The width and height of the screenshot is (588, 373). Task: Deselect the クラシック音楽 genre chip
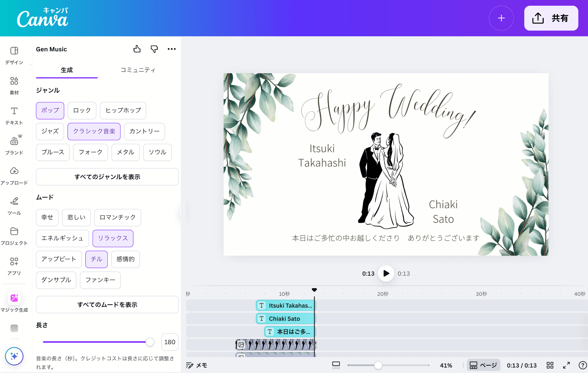[x=94, y=132]
